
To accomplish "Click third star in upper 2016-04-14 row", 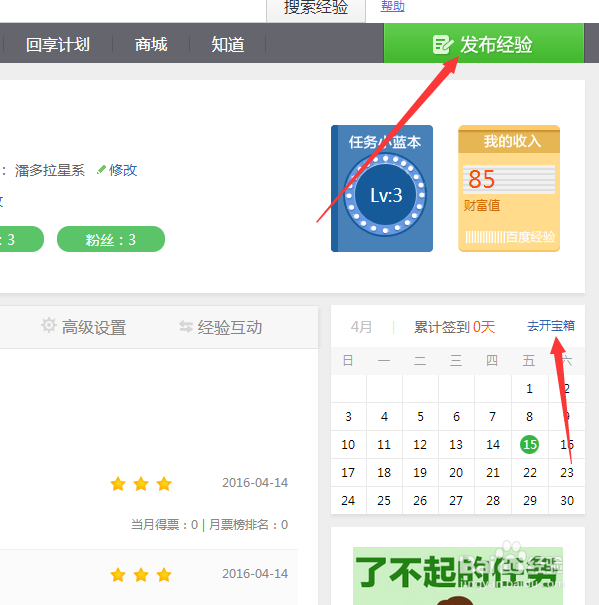I will 164,483.
